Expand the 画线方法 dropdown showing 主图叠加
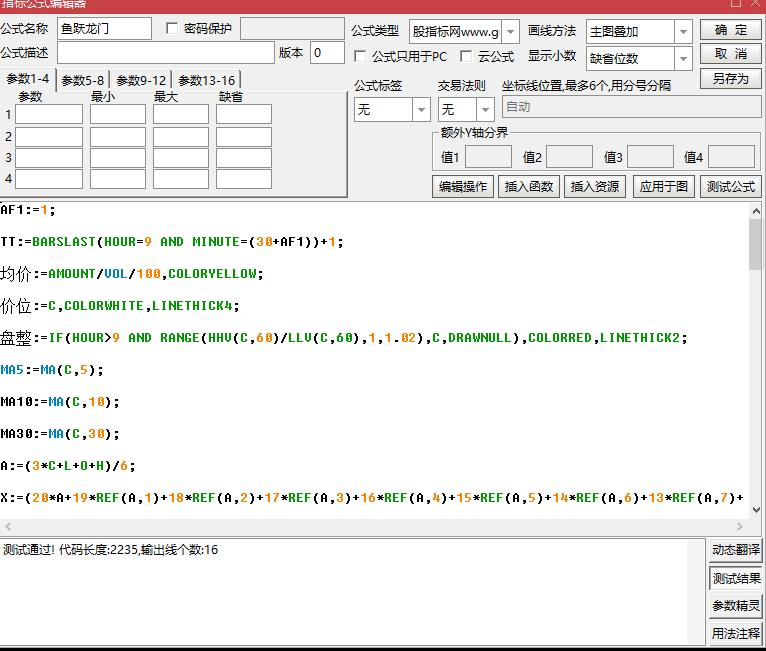This screenshot has height=651, width=766. [x=683, y=32]
